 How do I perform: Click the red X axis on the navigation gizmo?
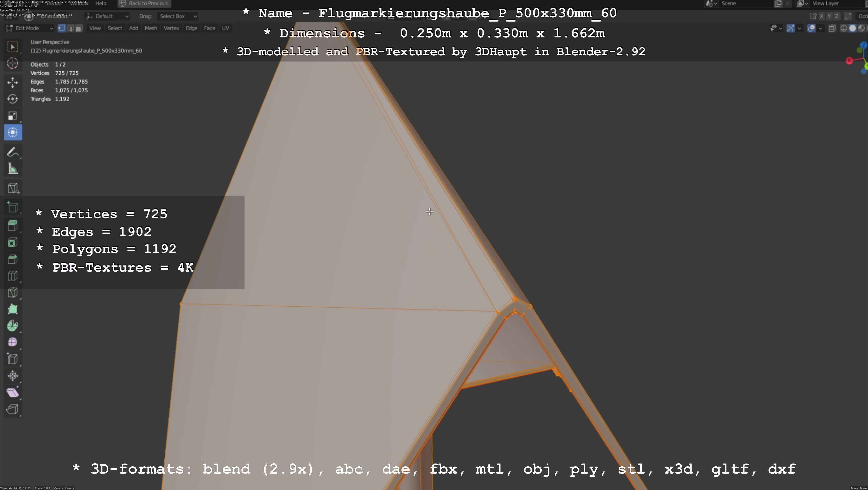(849, 61)
